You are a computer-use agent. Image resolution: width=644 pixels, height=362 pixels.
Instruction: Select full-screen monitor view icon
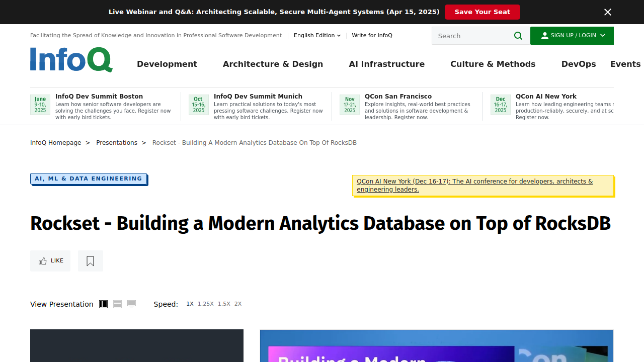tap(131, 304)
